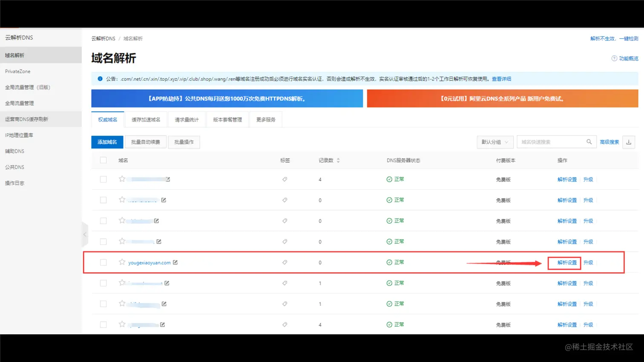Switch to the 缓存加速域名 tab
Screen dimensions: 644x362
(146, 120)
